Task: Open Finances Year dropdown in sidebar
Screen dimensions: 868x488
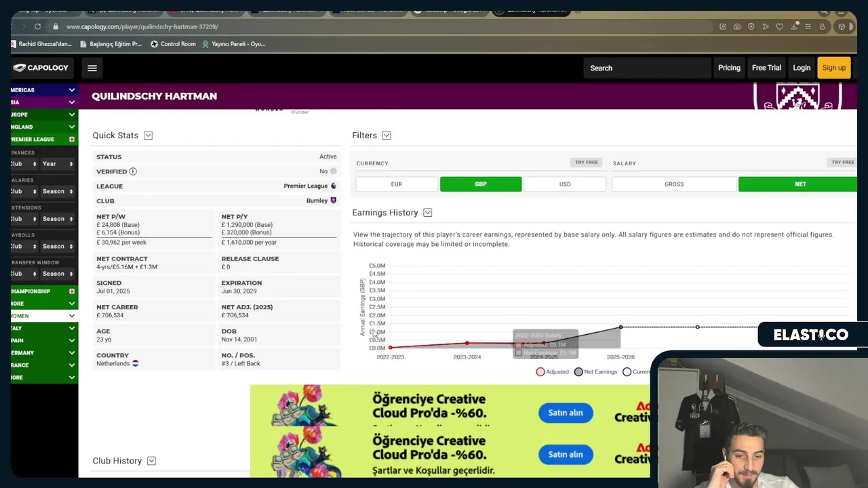Action: click(x=58, y=164)
